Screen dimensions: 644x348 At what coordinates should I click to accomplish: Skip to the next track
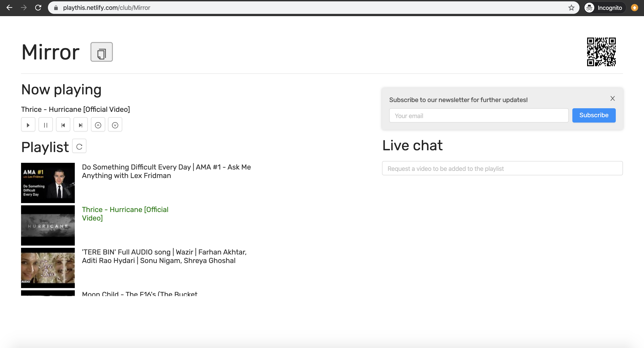coord(81,125)
